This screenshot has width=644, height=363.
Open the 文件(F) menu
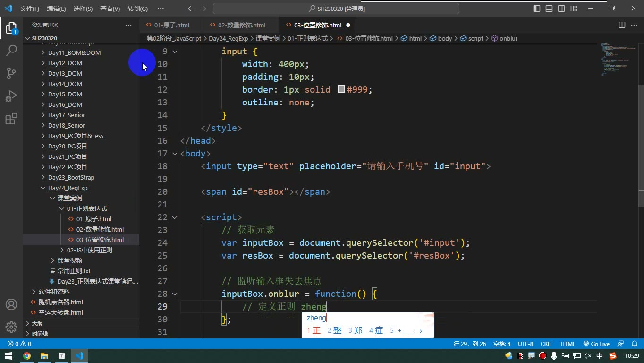coord(30,9)
